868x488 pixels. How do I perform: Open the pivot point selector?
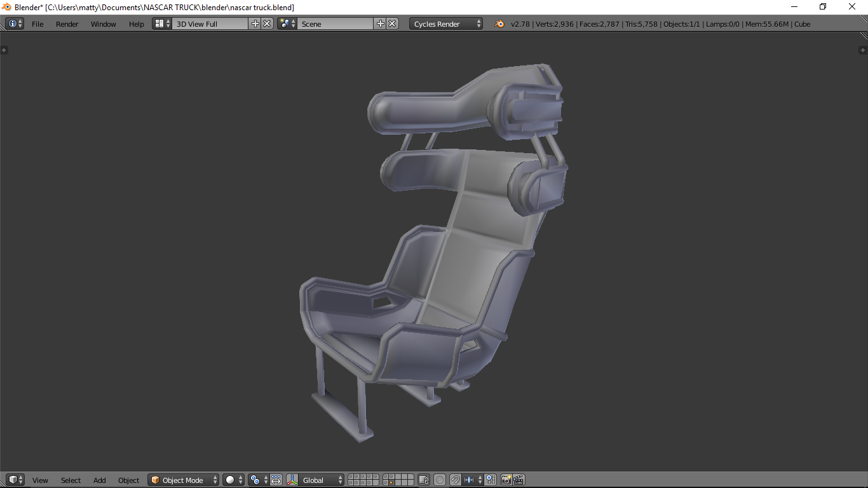pos(259,480)
